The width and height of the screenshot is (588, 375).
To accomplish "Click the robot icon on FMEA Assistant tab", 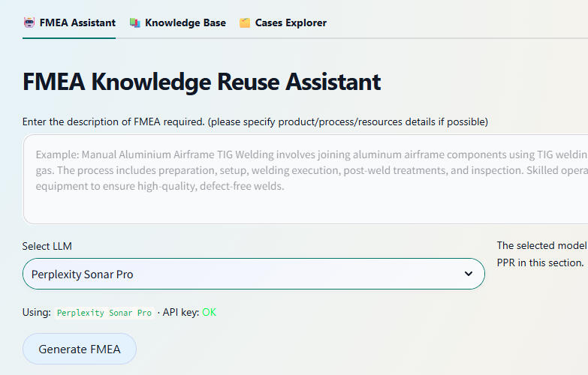I will tap(29, 22).
